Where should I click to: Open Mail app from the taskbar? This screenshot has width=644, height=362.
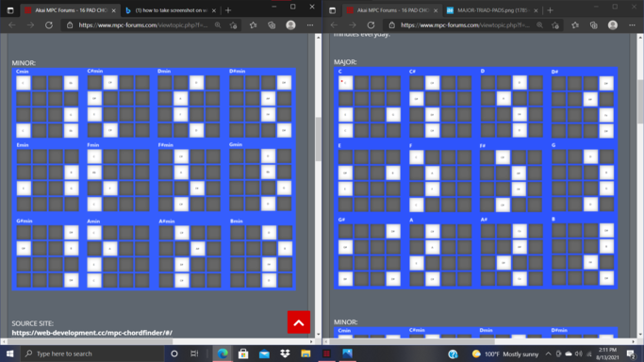pos(264,354)
